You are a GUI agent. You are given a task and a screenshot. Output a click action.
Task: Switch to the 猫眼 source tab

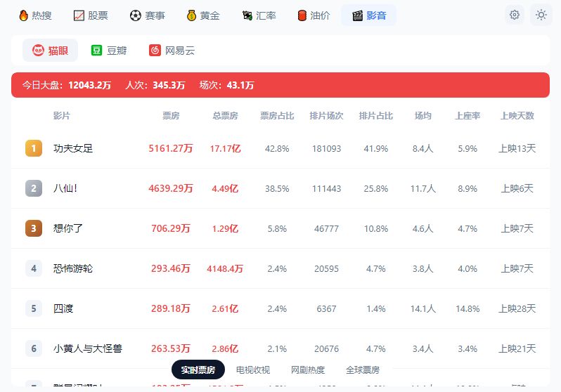[x=50, y=51]
